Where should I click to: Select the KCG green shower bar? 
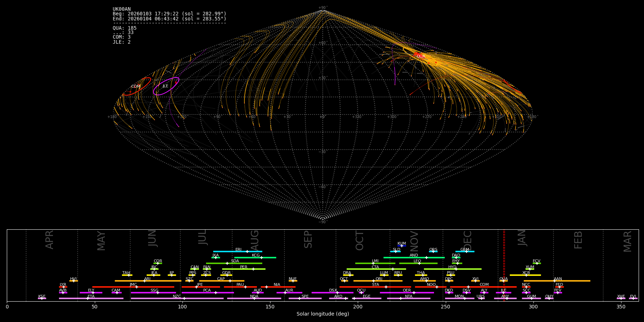pyautogui.click(x=255, y=258)
